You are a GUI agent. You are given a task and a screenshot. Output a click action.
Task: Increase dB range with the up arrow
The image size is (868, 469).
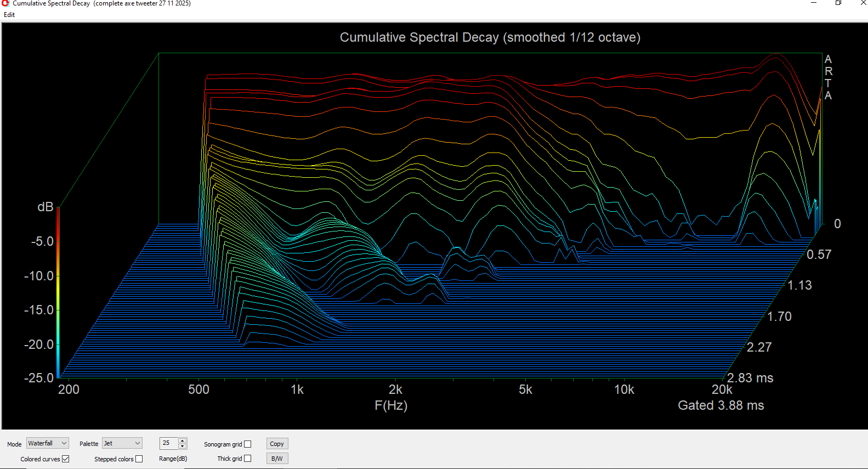point(183,440)
